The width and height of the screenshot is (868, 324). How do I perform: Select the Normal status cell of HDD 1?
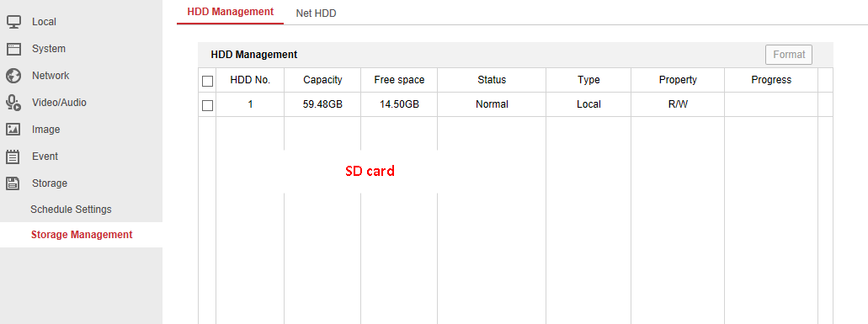point(492,104)
